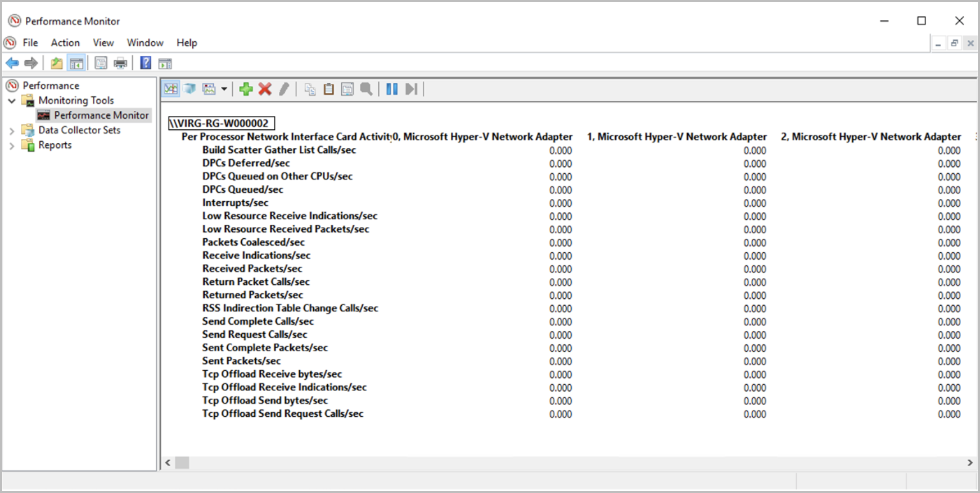Image resolution: width=980 pixels, height=493 pixels.
Task: Select the RSS Indirection Table Change Calls/sec counter
Action: click(290, 309)
